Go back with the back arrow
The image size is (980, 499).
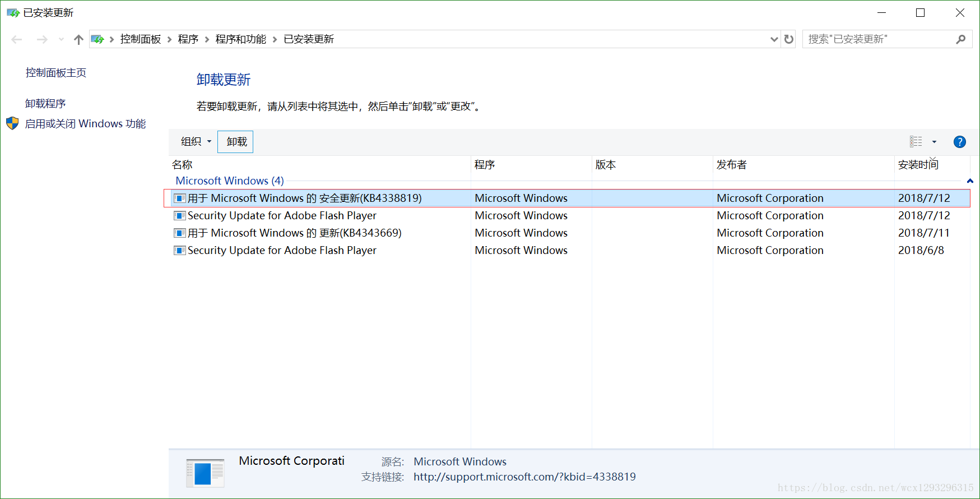point(17,39)
